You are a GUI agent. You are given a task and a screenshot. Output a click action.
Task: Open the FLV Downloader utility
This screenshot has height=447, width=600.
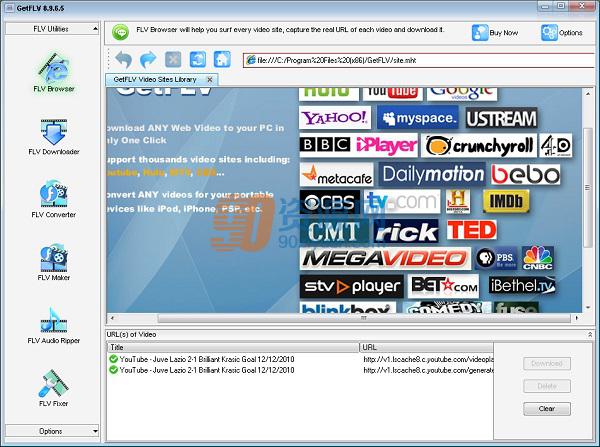tap(54, 137)
